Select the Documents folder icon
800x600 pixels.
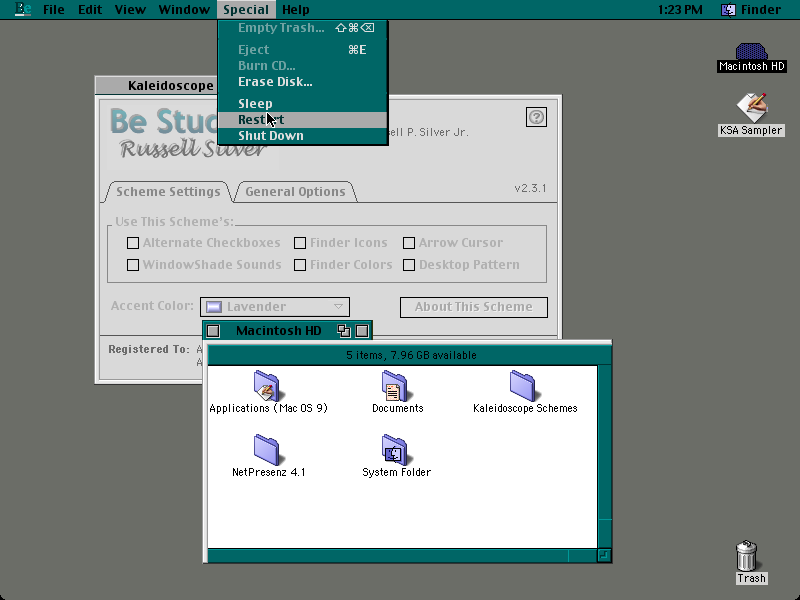tap(394, 385)
